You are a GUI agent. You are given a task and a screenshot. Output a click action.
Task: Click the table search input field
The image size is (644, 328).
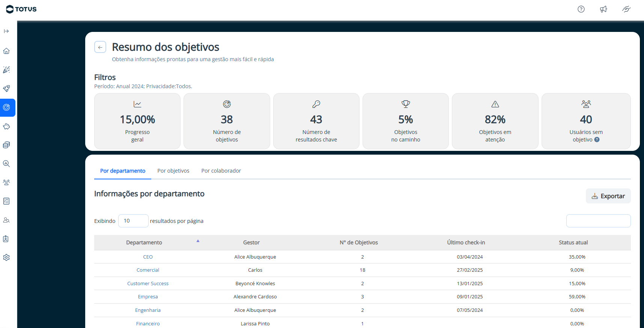click(598, 221)
